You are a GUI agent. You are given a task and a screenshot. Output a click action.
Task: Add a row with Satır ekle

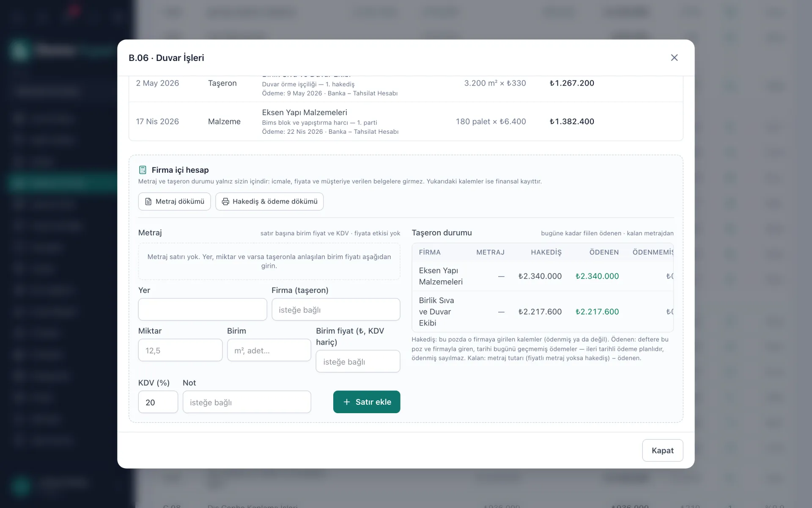[367, 402]
